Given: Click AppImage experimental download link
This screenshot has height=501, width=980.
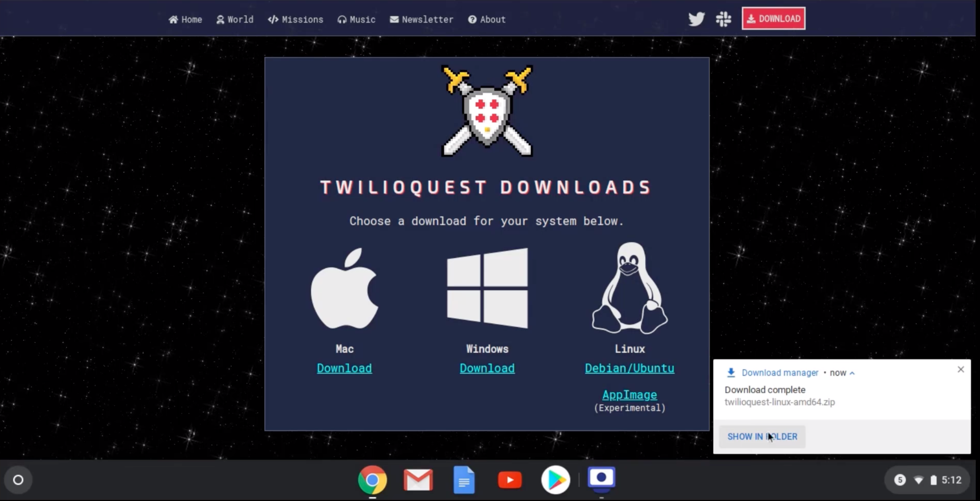Looking at the screenshot, I should pos(629,394).
